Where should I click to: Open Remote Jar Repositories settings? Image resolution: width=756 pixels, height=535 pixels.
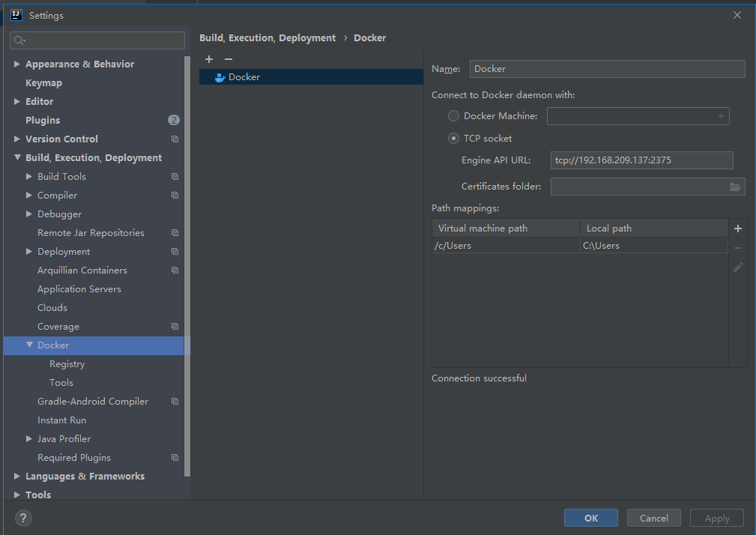pyautogui.click(x=91, y=233)
